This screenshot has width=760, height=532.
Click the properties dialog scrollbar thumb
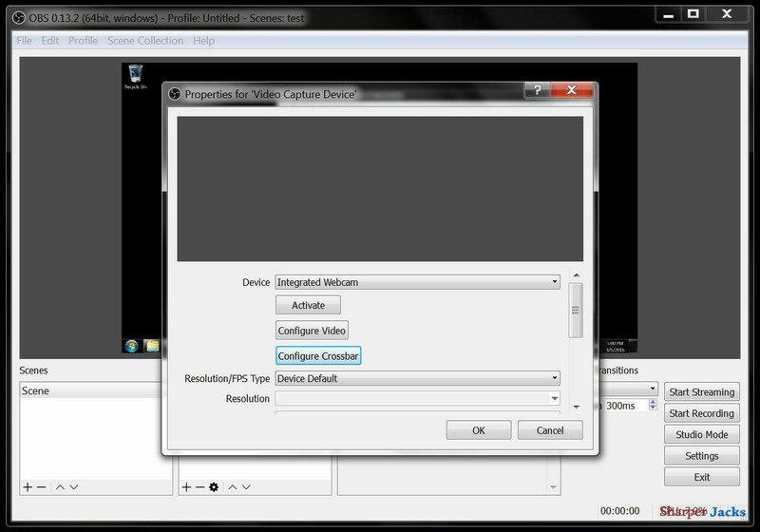(x=576, y=310)
